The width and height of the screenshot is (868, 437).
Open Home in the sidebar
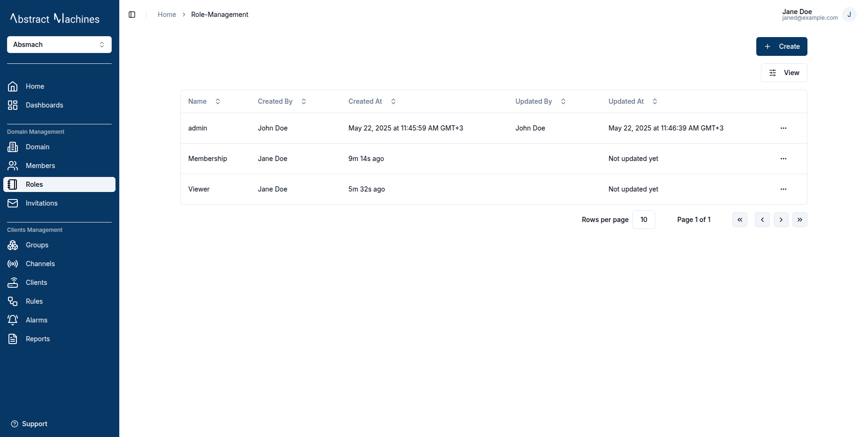tap(59, 86)
